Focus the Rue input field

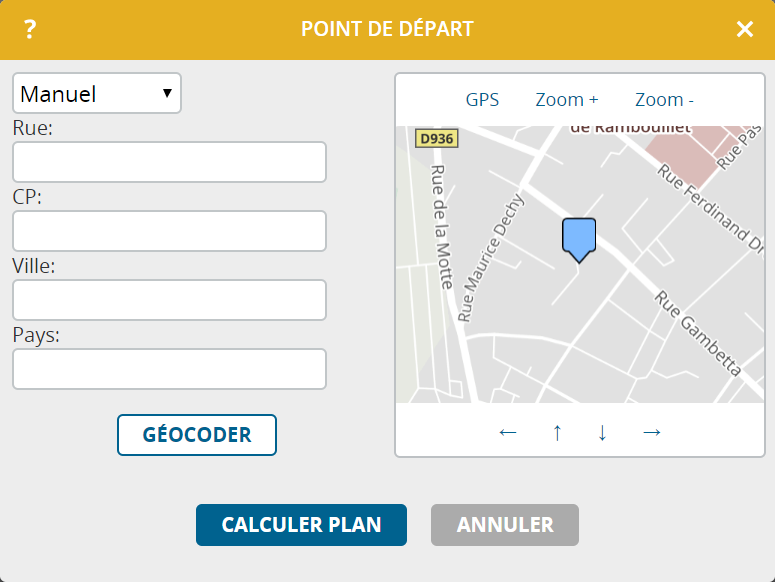169,162
